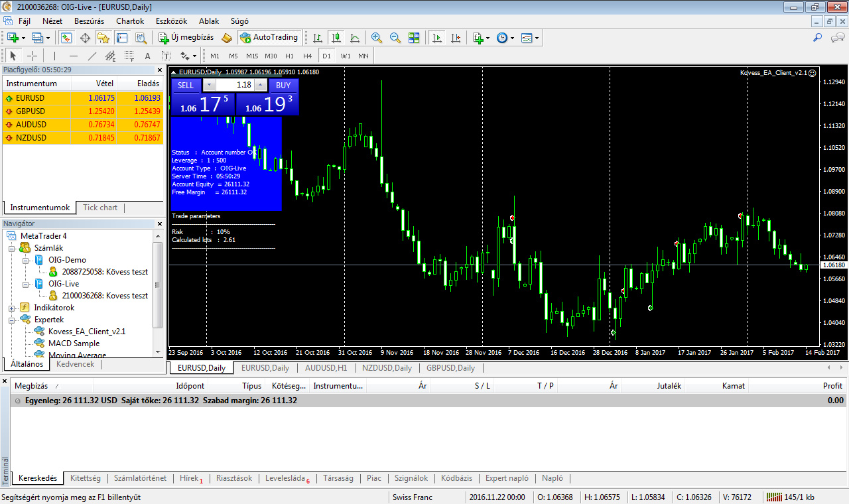Switch timeframe to H1
The height and width of the screenshot is (504, 849).
point(289,56)
